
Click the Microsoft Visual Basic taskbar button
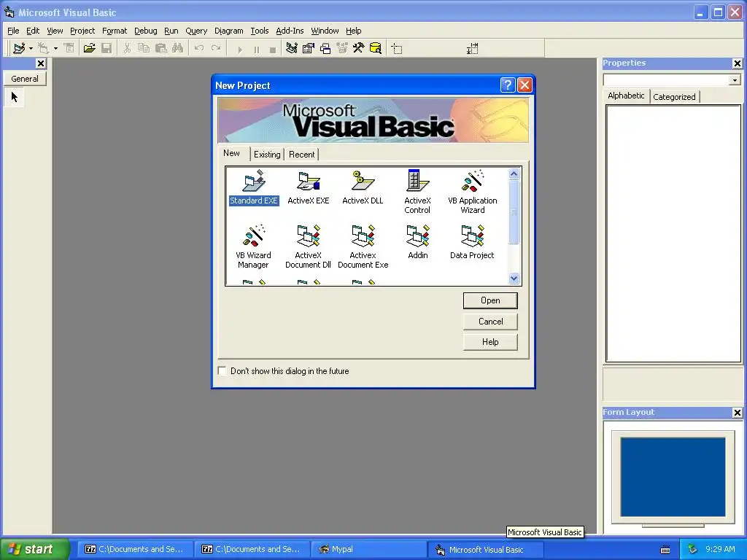pos(484,550)
